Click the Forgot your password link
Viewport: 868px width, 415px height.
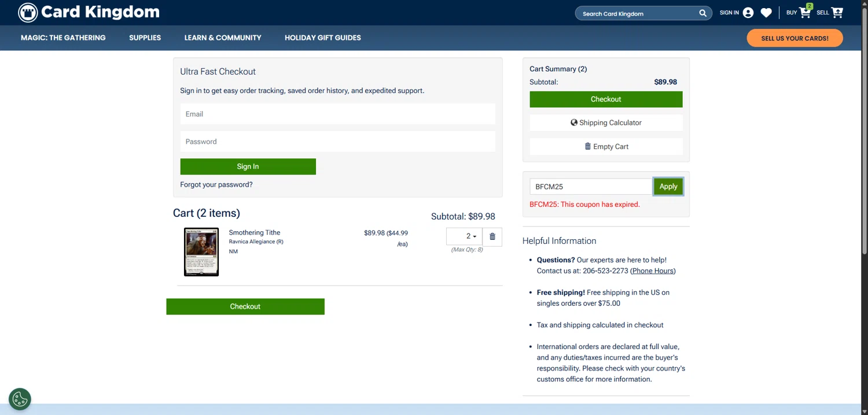tap(216, 184)
